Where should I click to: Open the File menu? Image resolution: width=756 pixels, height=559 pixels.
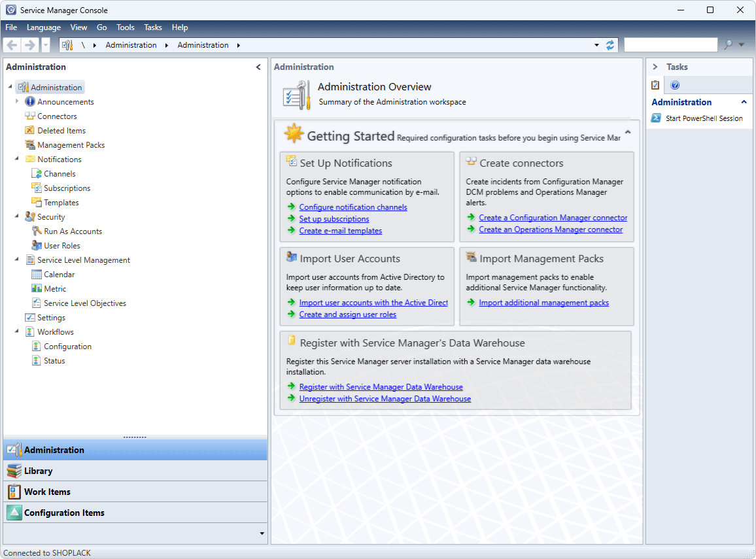click(x=11, y=27)
